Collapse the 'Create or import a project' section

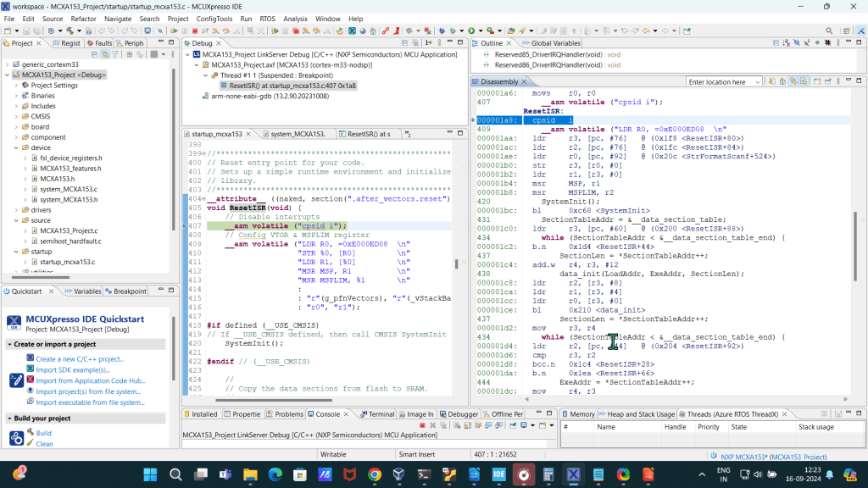[x=8, y=344]
